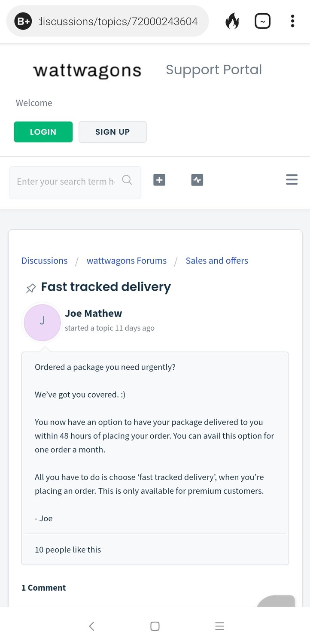Image resolution: width=310 pixels, height=644 pixels.
Task: Expand the hamburger navigation menu
Action: 292,180
